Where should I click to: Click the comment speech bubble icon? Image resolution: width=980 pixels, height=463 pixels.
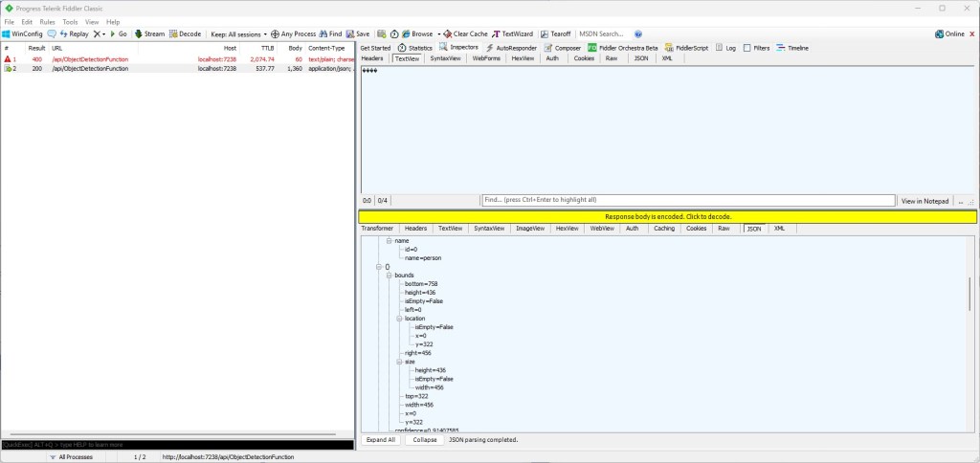click(52, 33)
